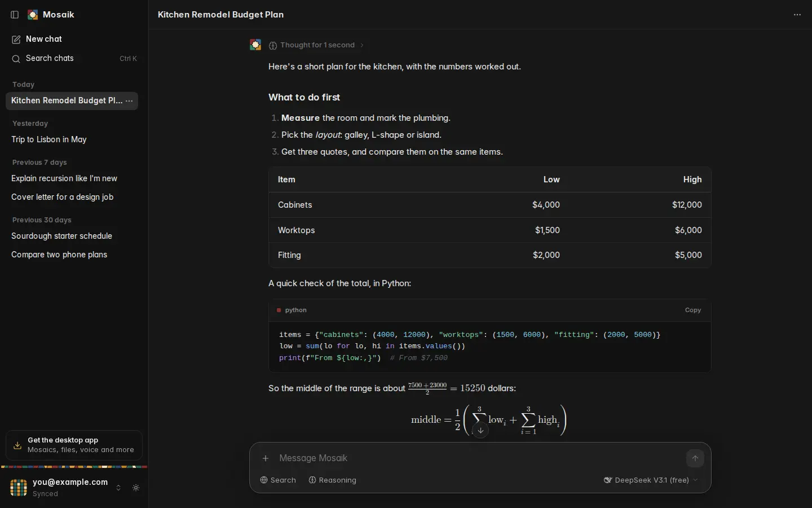Toggle the Search option

[x=278, y=480]
